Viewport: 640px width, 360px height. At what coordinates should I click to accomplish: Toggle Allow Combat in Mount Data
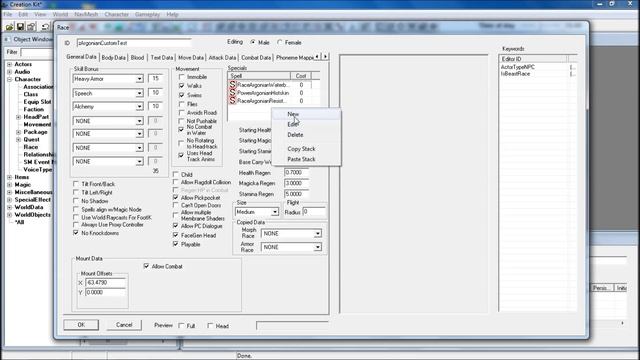click(147, 266)
